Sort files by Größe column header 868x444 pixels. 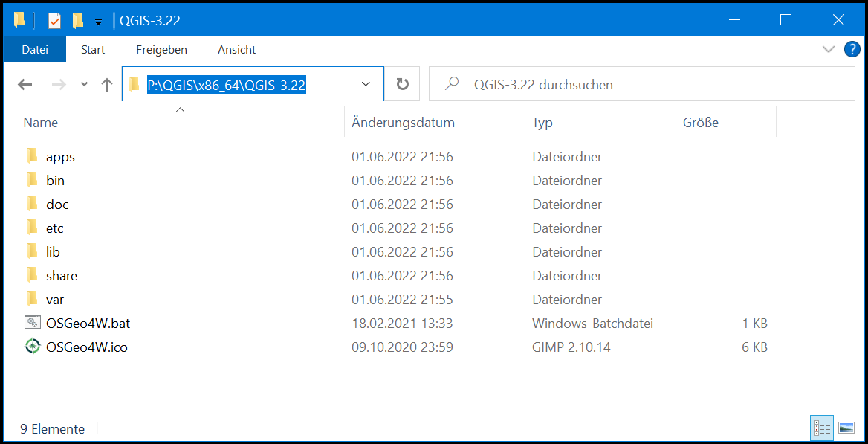701,123
